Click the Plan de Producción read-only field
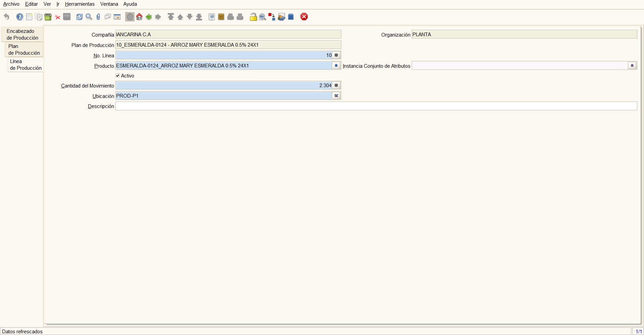This screenshot has height=335, width=644. [x=228, y=45]
